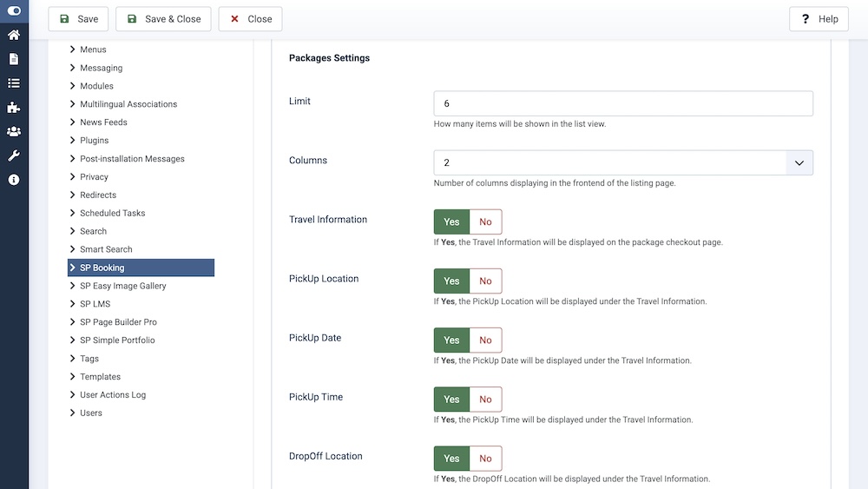Disable the DropOff Location option with No

(485, 459)
